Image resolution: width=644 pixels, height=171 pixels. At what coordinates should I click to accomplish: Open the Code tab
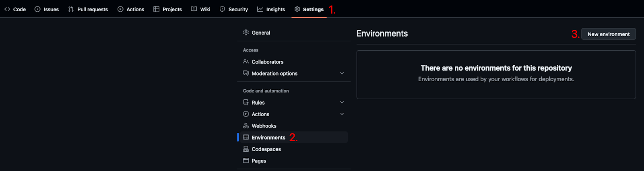coord(15,9)
